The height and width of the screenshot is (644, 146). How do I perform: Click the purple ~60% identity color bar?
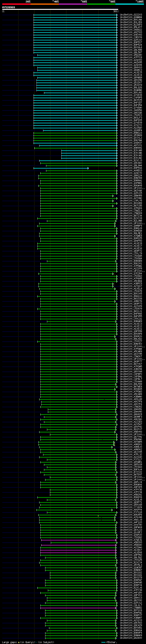[73, 4]
